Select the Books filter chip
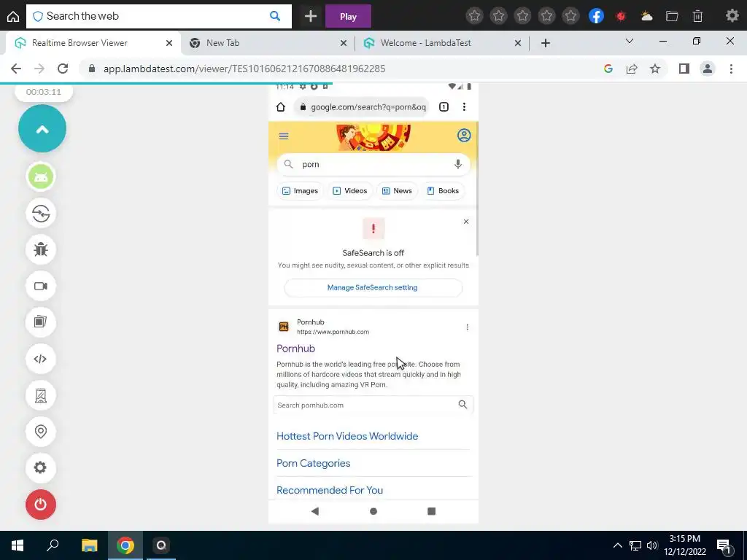 [443, 191]
